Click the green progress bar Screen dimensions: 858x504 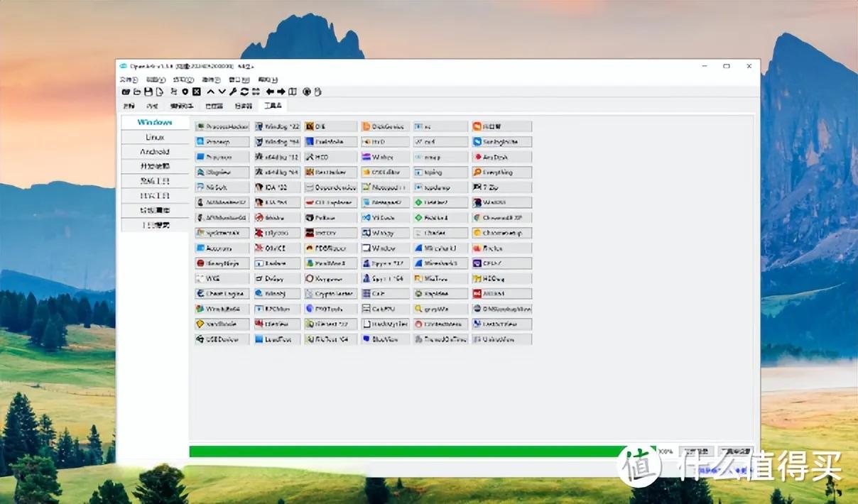click(x=423, y=451)
